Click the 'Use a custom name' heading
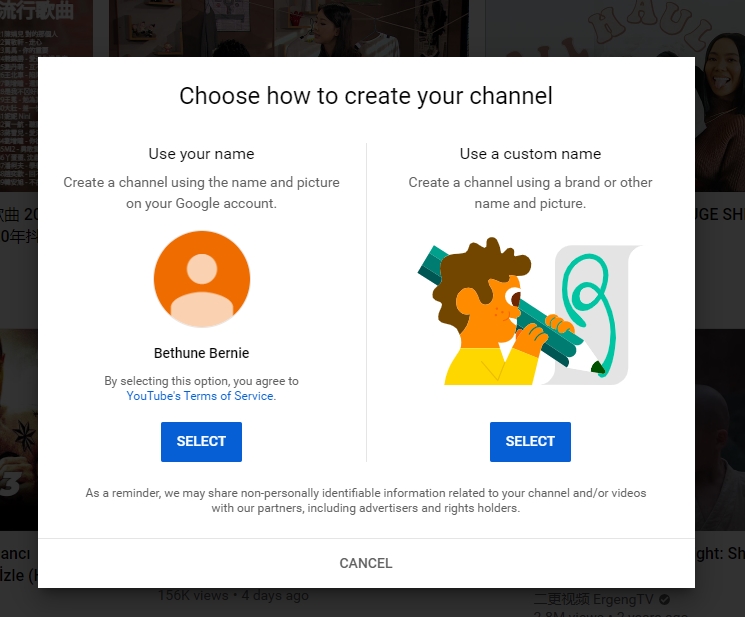745x617 pixels. (x=530, y=154)
